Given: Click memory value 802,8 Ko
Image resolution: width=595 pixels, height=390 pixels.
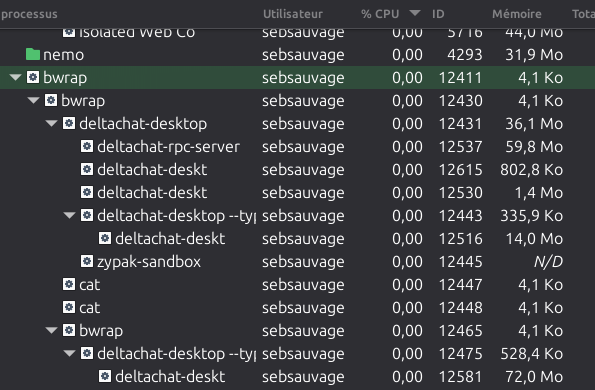Looking at the screenshot, I should coord(531,170).
